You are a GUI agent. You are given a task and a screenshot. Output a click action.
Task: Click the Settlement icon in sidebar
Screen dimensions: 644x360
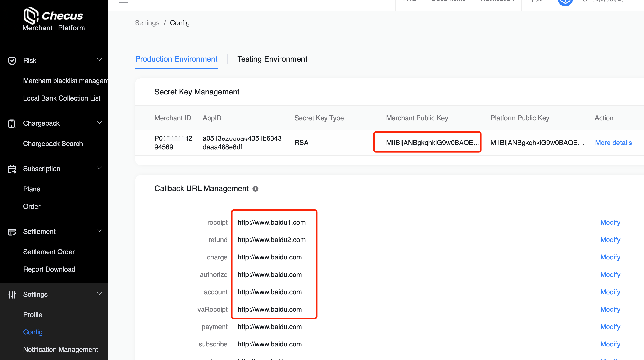click(12, 232)
